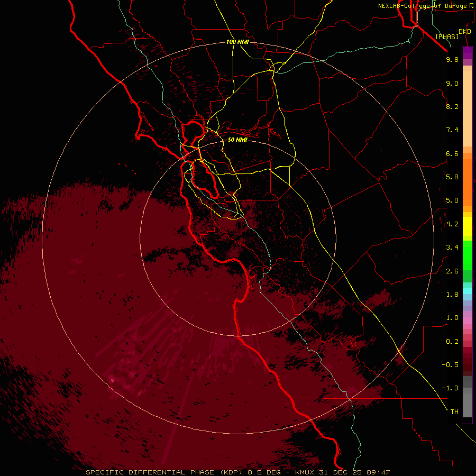Click the 100 NMI range ring label

pos(237,42)
